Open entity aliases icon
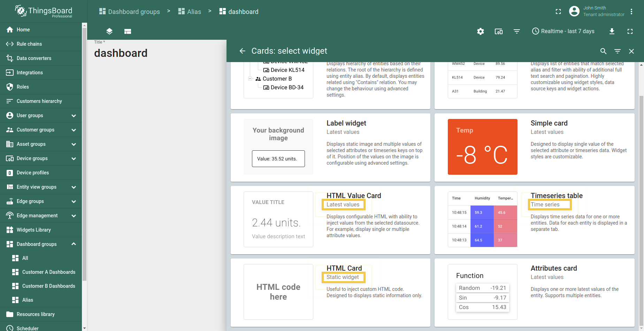This screenshot has width=644, height=331. coord(499,31)
